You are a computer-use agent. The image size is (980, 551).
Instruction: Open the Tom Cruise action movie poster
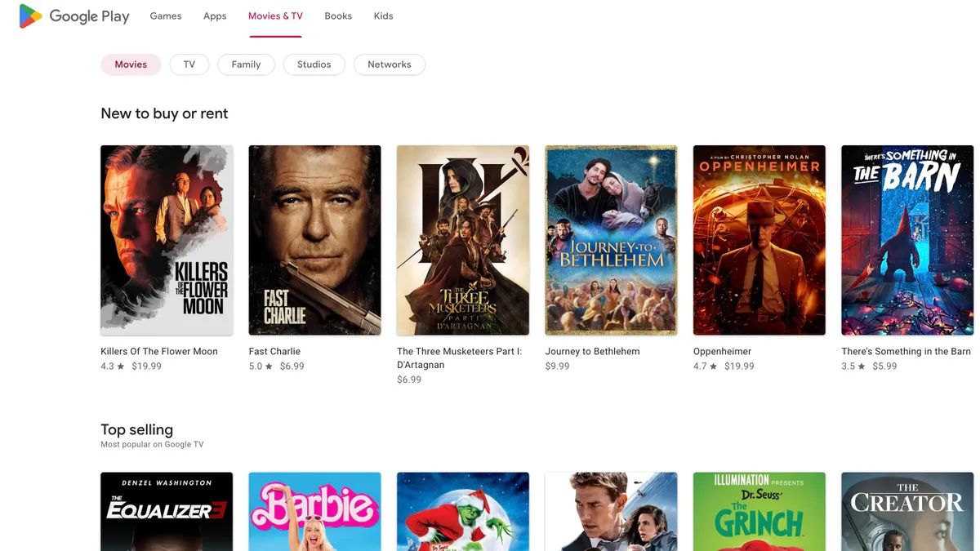tap(611, 512)
